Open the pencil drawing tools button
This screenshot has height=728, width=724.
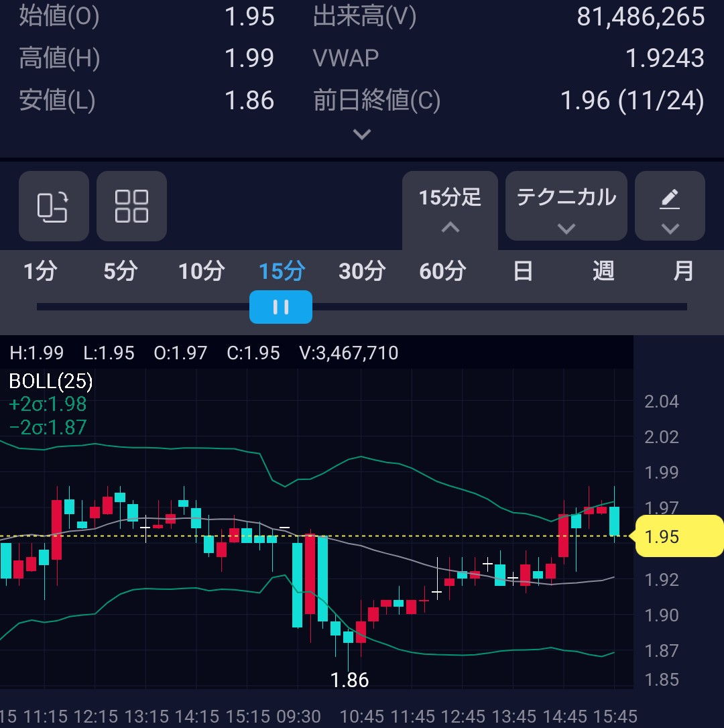coord(670,206)
